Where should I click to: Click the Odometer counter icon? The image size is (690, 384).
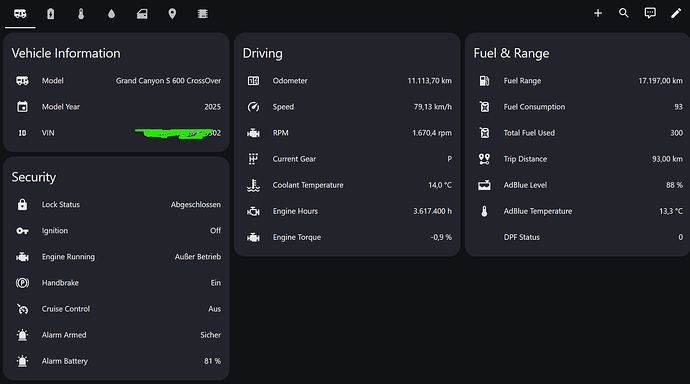click(253, 81)
